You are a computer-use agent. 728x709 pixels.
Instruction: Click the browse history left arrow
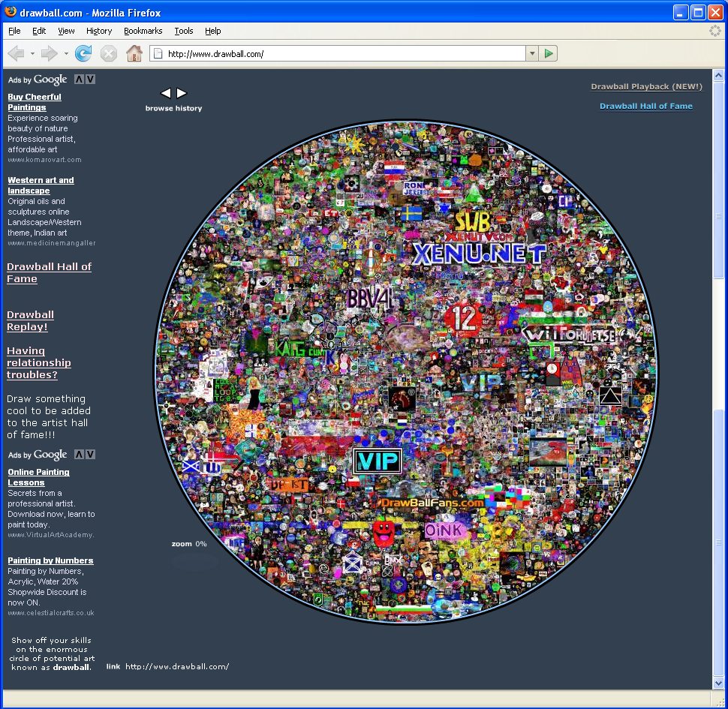pyautogui.click(x=166, y=93)
